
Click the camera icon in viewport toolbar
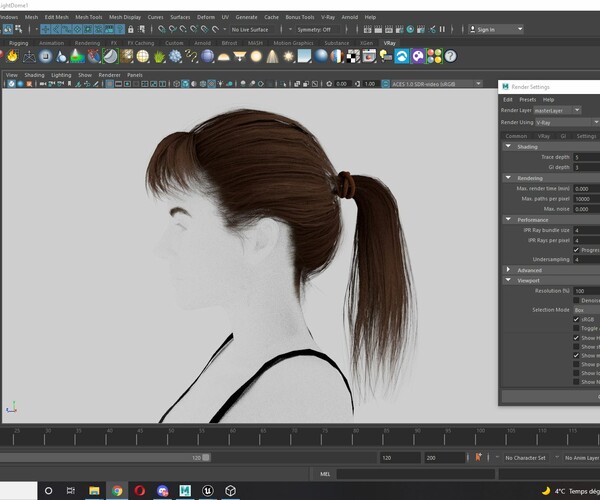[x=43, y=84]
